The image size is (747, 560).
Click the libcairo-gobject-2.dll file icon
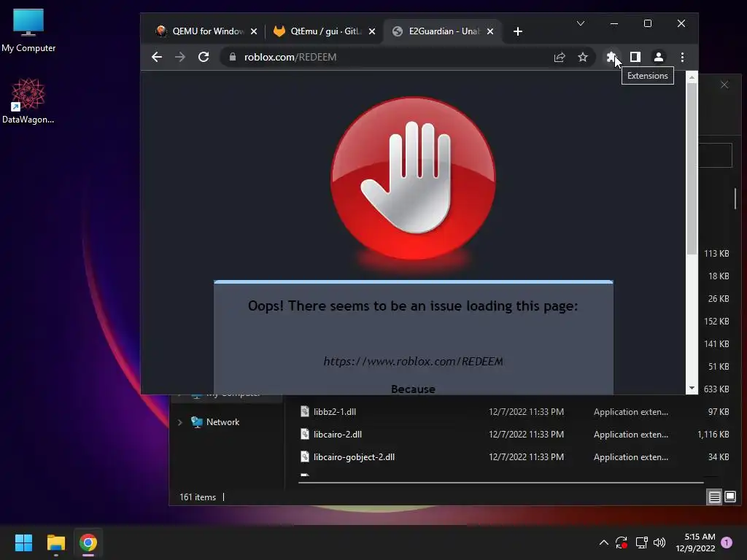tap(305, 456)
